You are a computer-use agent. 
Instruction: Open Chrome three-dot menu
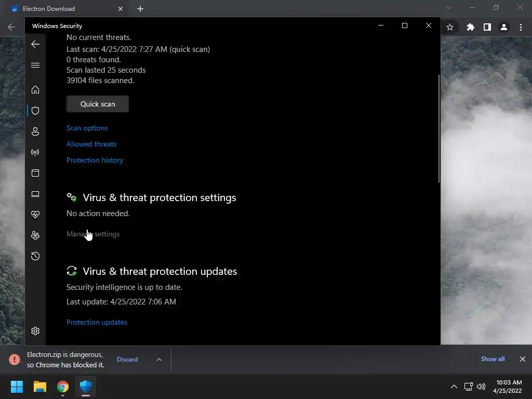pos(521,27)
